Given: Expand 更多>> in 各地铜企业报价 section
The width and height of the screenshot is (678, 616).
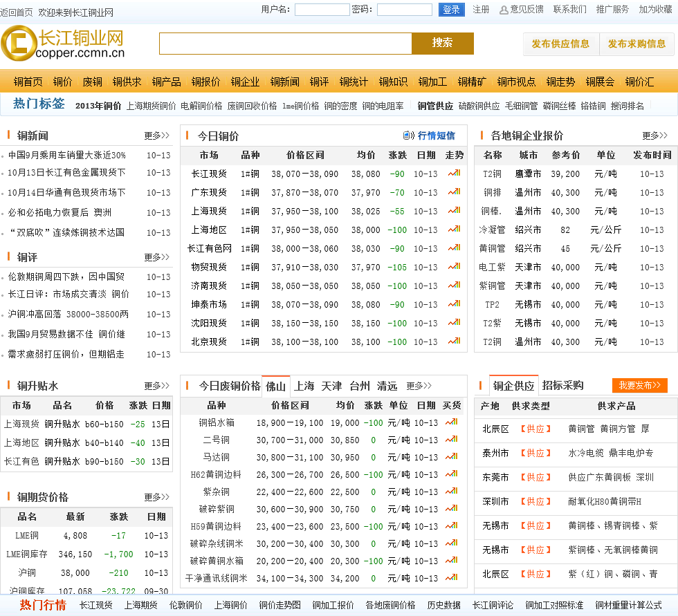Looking at the screenshot, I should (654, 136).
